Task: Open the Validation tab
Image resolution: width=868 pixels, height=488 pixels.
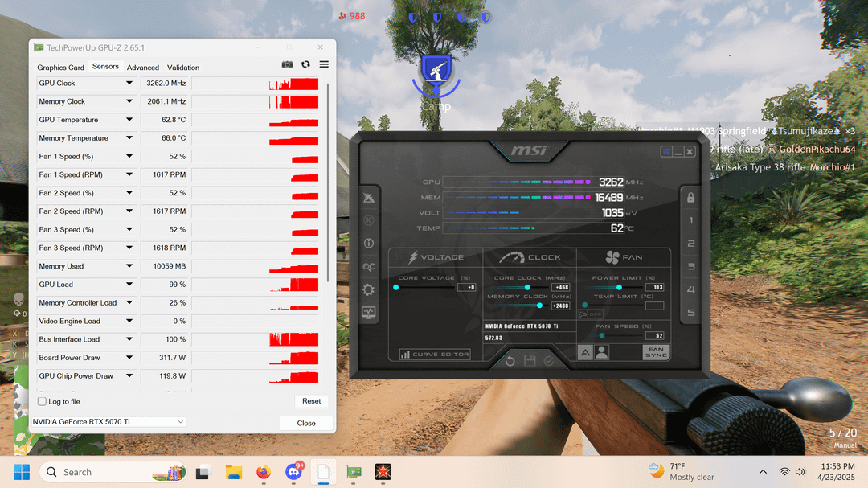Action: (x=183, y=68)
